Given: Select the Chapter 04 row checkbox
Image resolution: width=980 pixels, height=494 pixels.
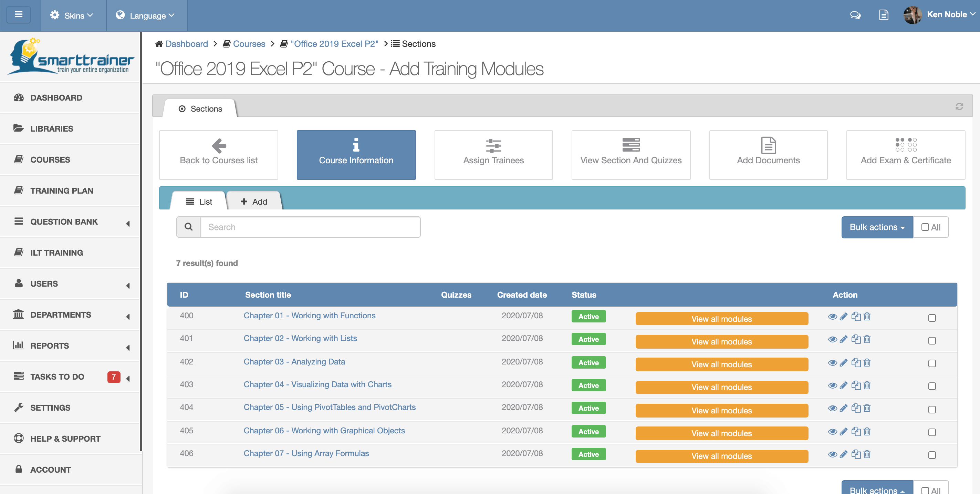Looking at the screenshot, I should [932, 386].
